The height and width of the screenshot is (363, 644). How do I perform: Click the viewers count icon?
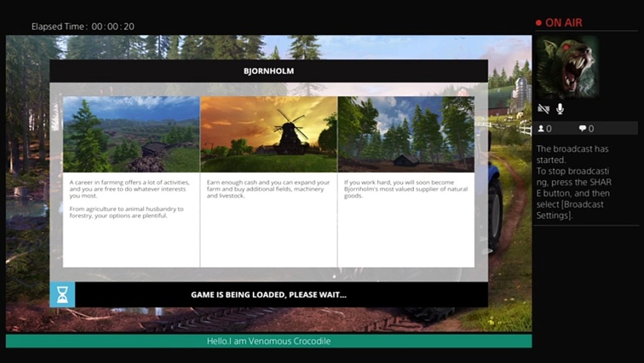[541, 129]
